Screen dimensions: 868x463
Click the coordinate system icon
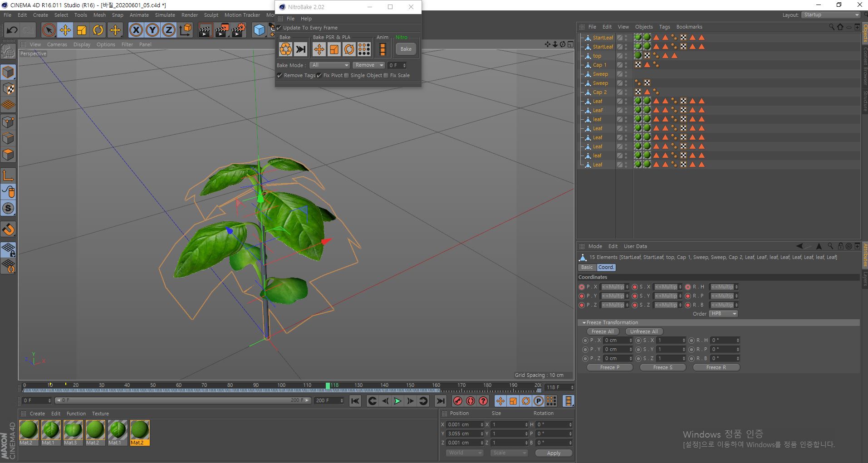click(186, 30)
